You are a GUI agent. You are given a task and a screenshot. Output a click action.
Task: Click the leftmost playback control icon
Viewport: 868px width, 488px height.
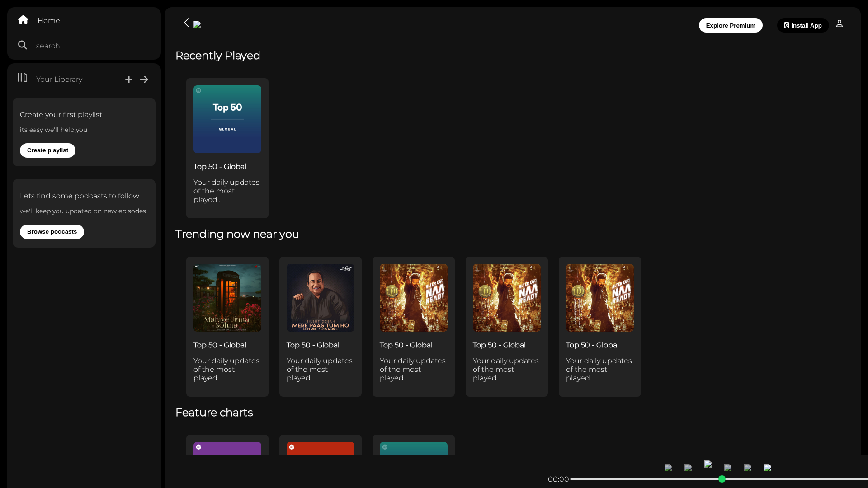[x=668, y=468]
